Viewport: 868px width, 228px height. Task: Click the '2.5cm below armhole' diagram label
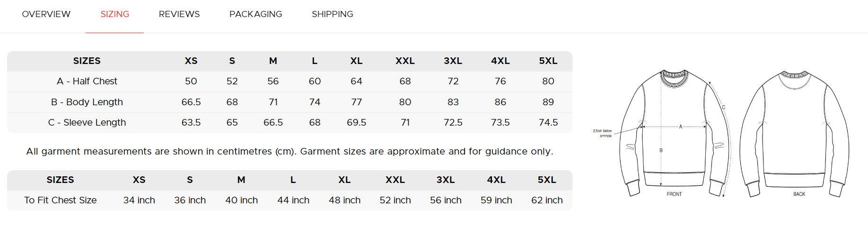[603, 133]
